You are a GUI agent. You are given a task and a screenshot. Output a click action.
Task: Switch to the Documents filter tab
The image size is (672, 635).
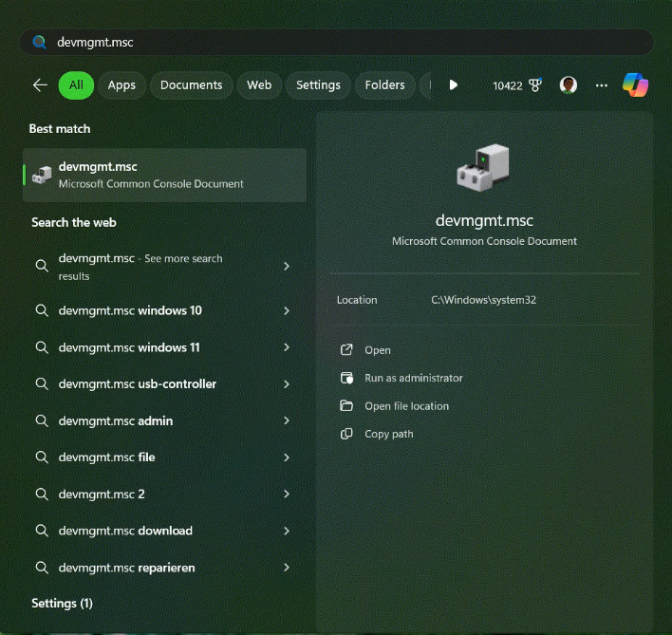191,84
